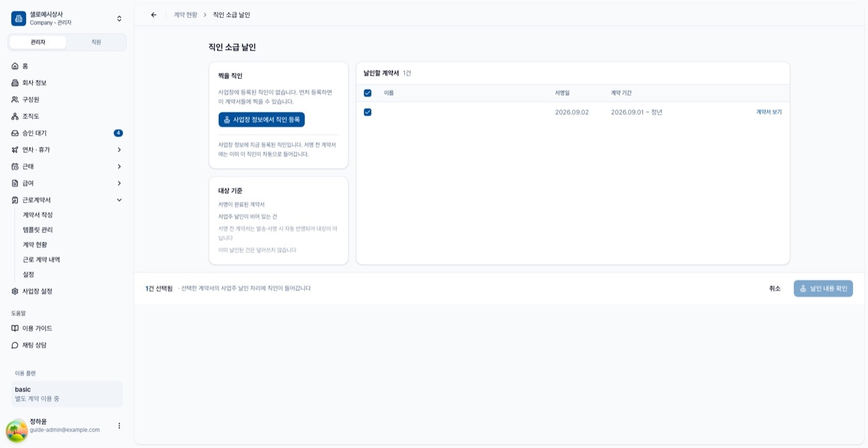The width and height of the screenshot is (868, 448).
Task: Open 근로 계약 내역 submenu item
Action: [42, 259]
